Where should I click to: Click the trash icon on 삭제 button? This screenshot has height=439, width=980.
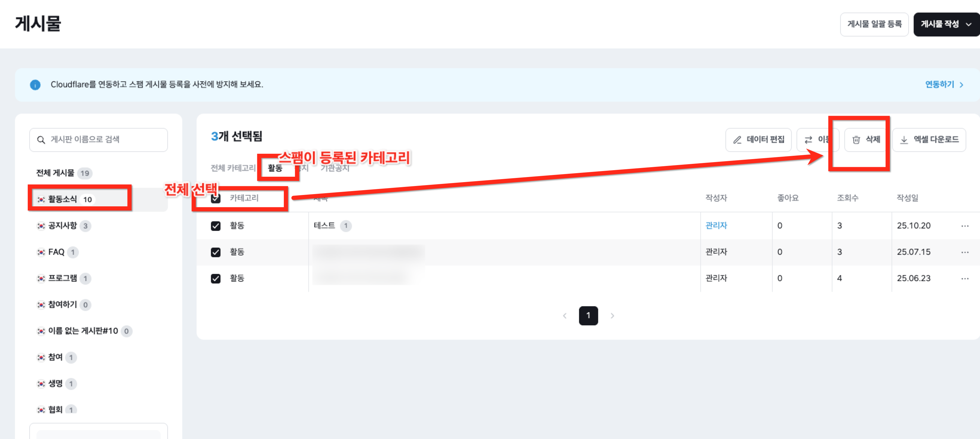click(856, 140)
